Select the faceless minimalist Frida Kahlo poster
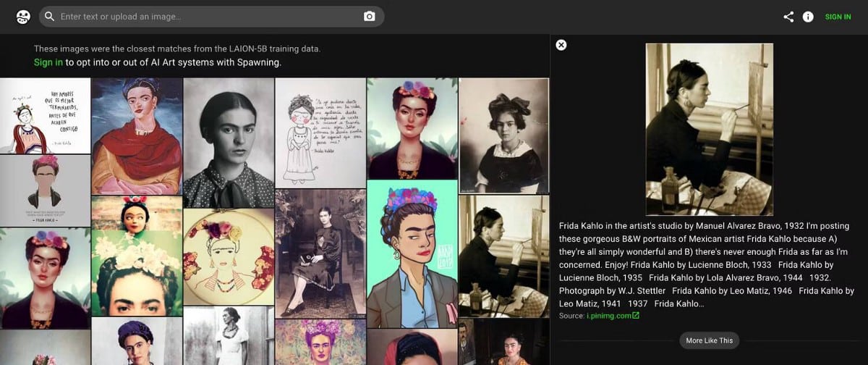Viewport: 868px width, 365px height. pos(46,190)
